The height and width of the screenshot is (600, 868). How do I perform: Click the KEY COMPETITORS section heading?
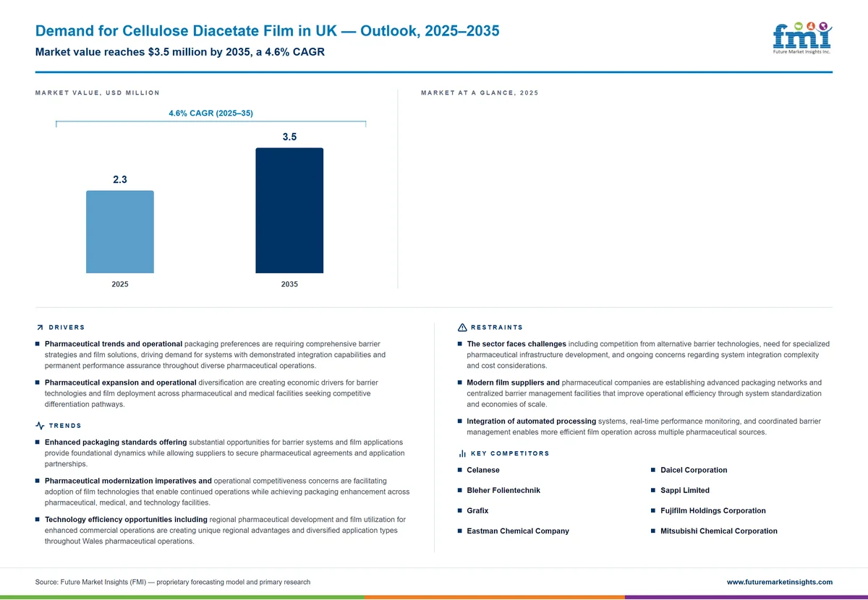click(510, 454)
